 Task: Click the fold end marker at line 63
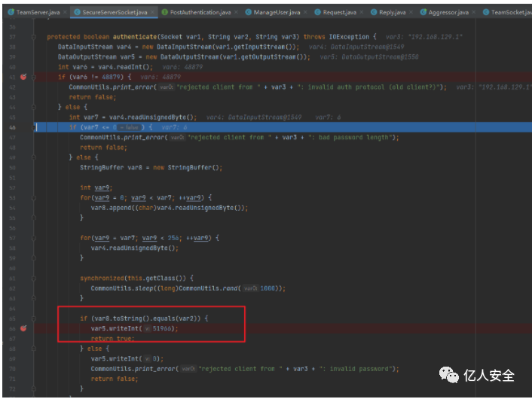pyautogui.click(x=34, y=298)
